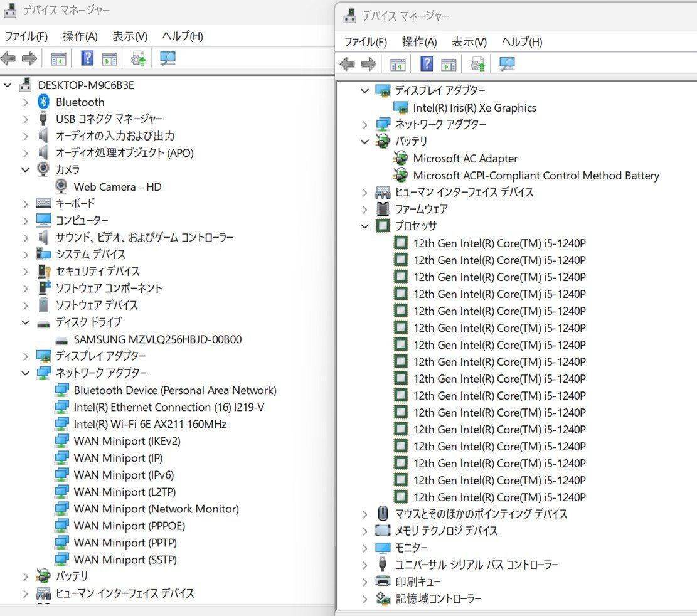Screen dimensions: 697x616
Task: Click Forward arrow in right Device Manager toolbar
Action: [x=368, y=64]
